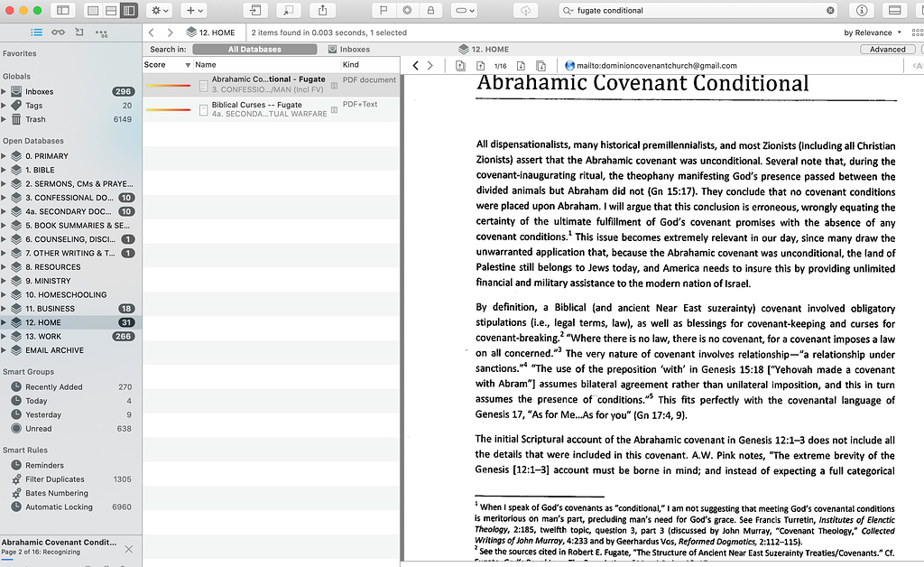The image size is (924, 567).
Task: Click the relevance score bar of first result
Action: [169, 85]
